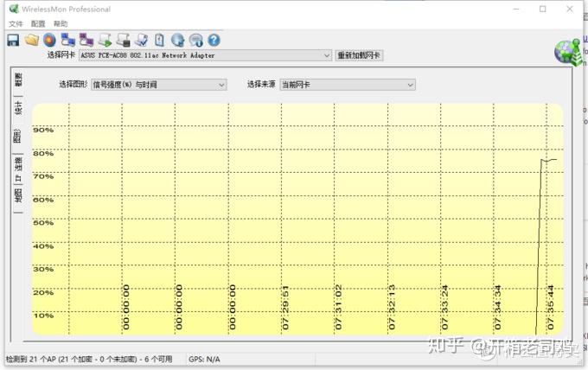Click the speech bubble info icon

195,40
